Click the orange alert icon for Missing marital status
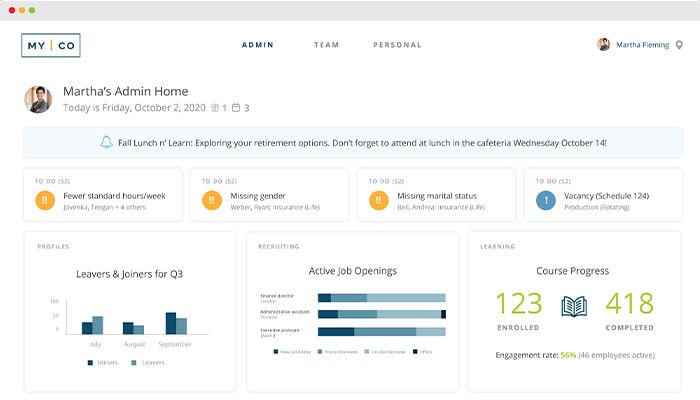 (x=377, y=199)
